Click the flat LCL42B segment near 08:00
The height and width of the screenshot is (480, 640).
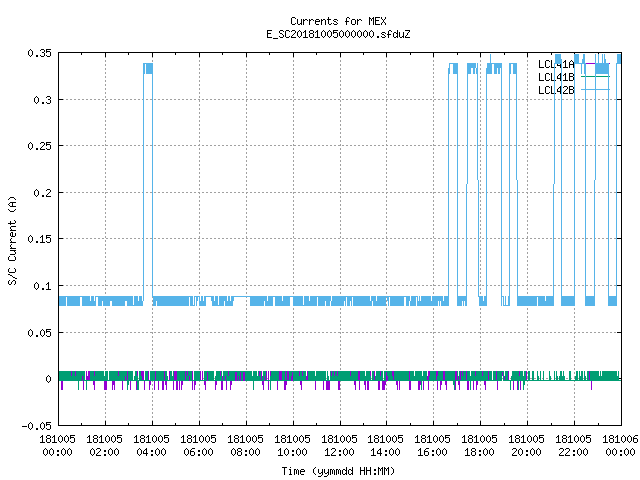click(242, 297)
